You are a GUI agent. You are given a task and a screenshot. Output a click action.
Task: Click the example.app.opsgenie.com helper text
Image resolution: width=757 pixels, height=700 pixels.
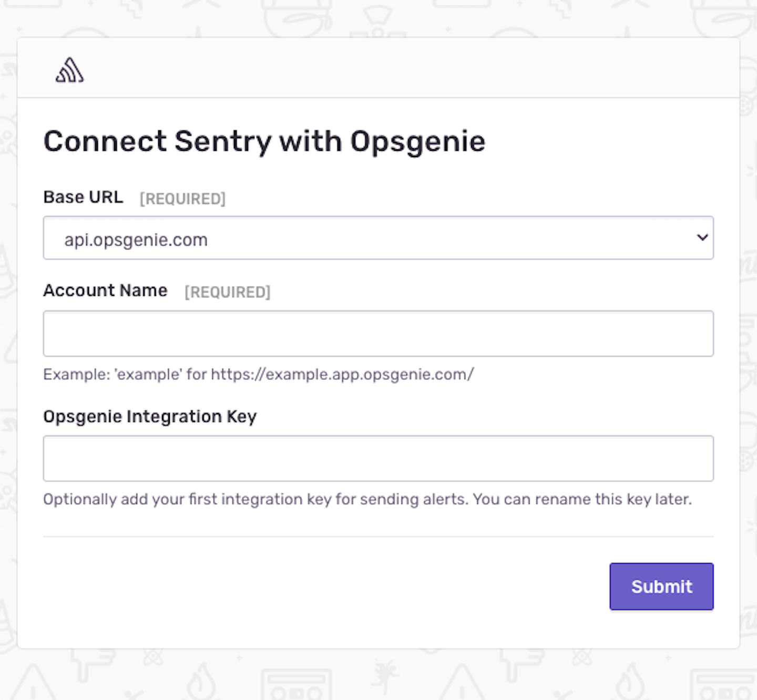258,374
